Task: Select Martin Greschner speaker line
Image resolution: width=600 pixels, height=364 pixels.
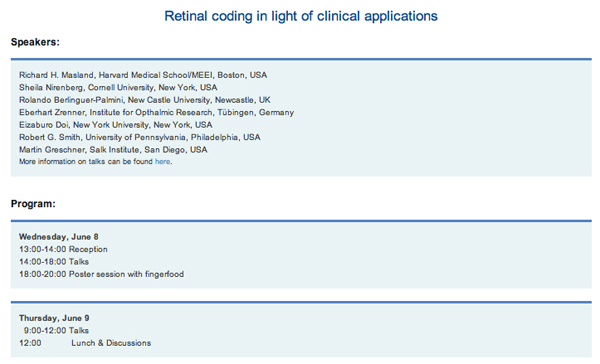Action: tap(113, 150)
